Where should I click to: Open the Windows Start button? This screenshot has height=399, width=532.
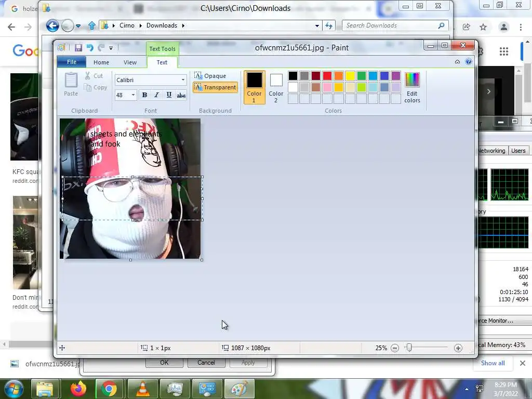point(13,389)
